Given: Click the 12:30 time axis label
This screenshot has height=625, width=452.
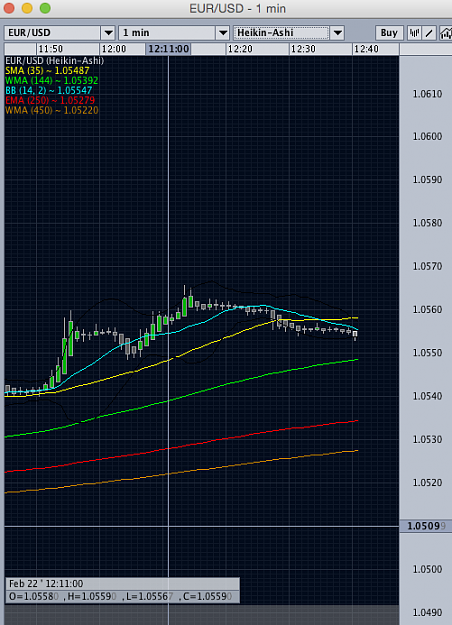Looking at the screenshot, I should click(x=303, y=49).
